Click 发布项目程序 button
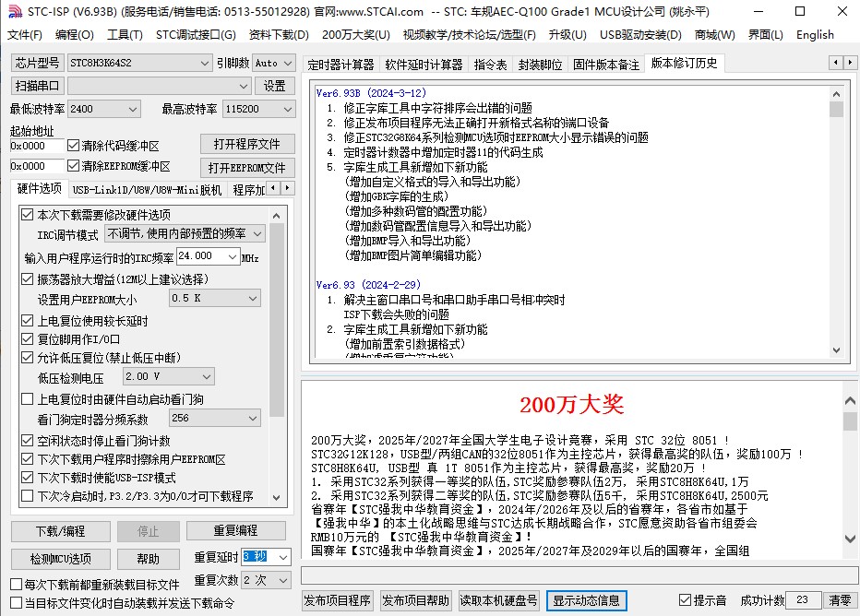The width and height of the screenshot is (860, 616). pyautogui.click(x=338, y=600)
